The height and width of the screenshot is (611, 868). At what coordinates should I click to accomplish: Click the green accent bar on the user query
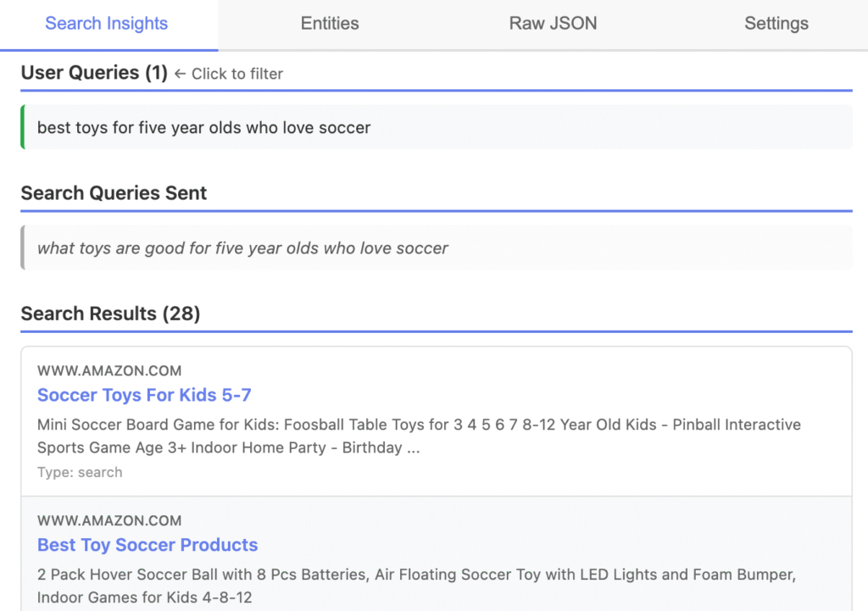23,127
